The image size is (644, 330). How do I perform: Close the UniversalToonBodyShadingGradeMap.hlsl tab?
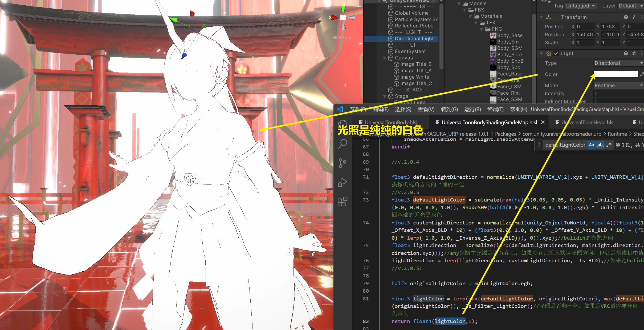coord(543,122)
